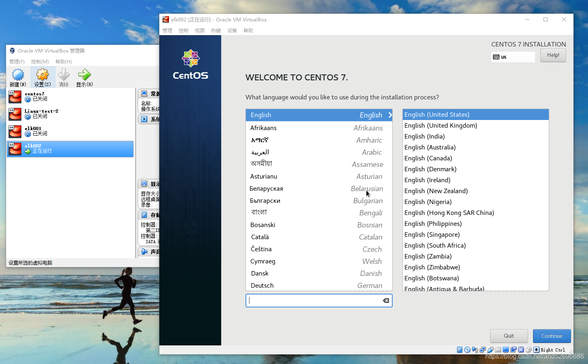Open the 设备 menu in the elk002 VM window
Image resolution: width=588 pixels, height=364 pixels.
(x=232, y=31)
